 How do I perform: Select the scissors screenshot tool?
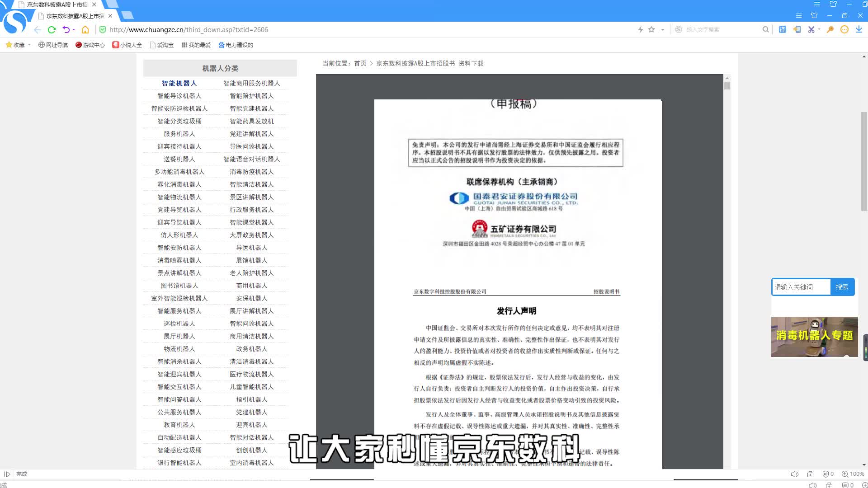[811, 30]
